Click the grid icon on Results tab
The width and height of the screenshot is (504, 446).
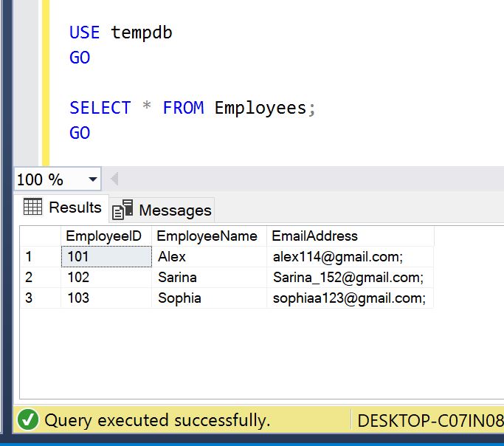pyautogui.click(x=32, y=207)
